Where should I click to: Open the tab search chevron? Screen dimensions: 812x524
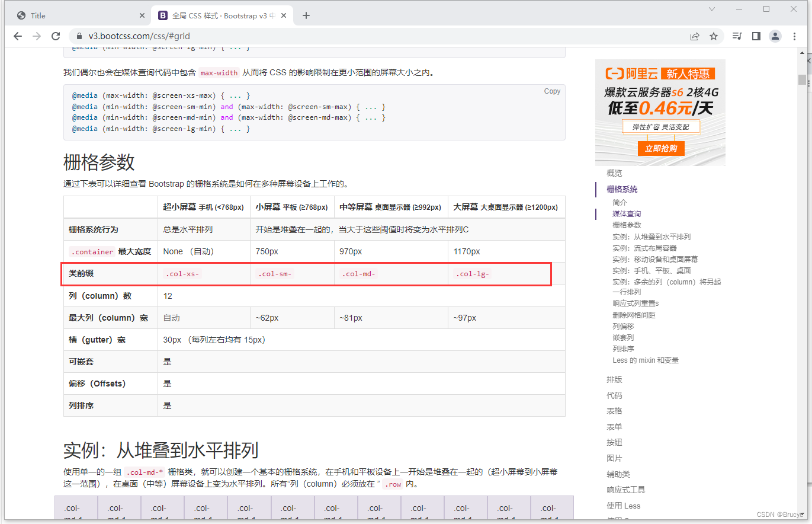[x=712, y=9]
